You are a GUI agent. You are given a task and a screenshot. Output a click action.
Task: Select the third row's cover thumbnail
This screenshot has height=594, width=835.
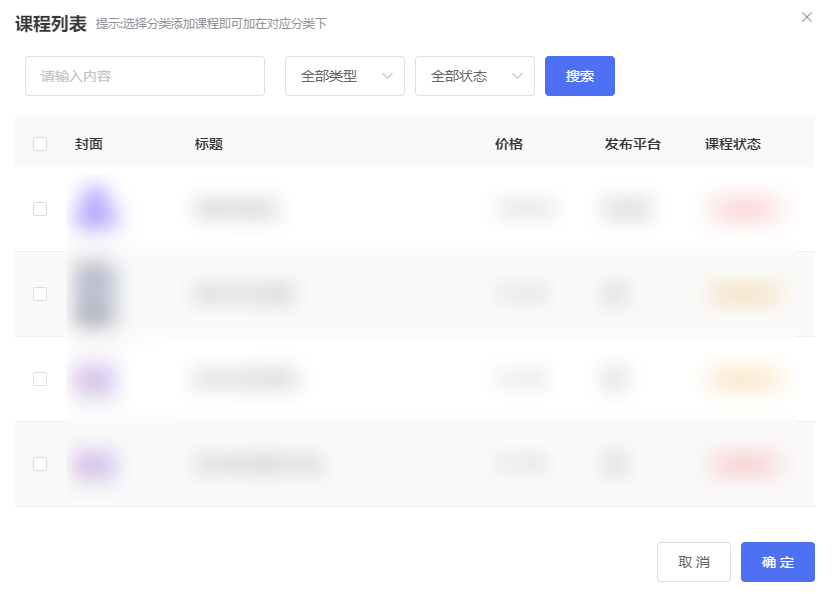click(x=96, y=379)
